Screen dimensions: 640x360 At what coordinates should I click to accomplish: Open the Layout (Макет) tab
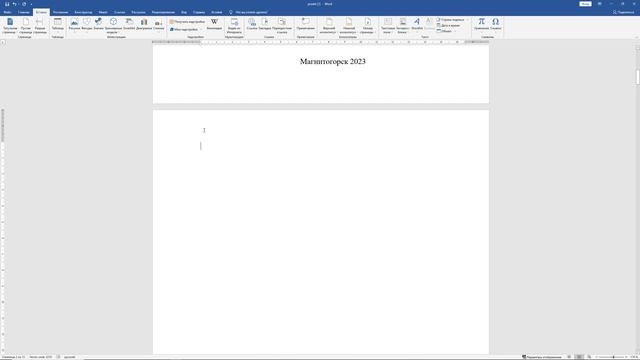[x=103, y=12]
